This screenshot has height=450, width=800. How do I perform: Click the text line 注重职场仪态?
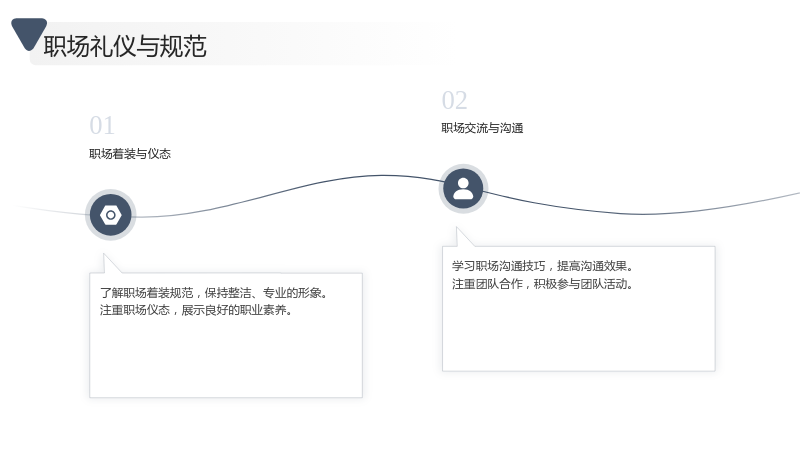196,310
